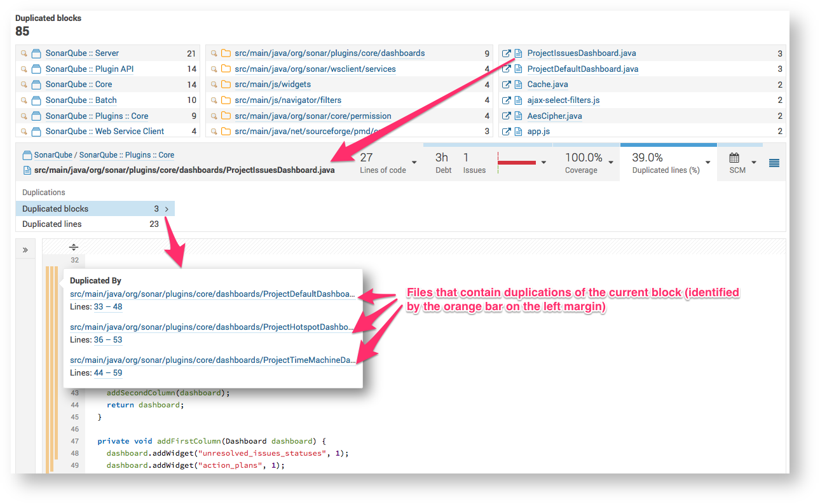The height and width of the screenshot is (504, 820).
Task: Expand the Debt and Issues dropdown arrow
Action: point(543,163)
